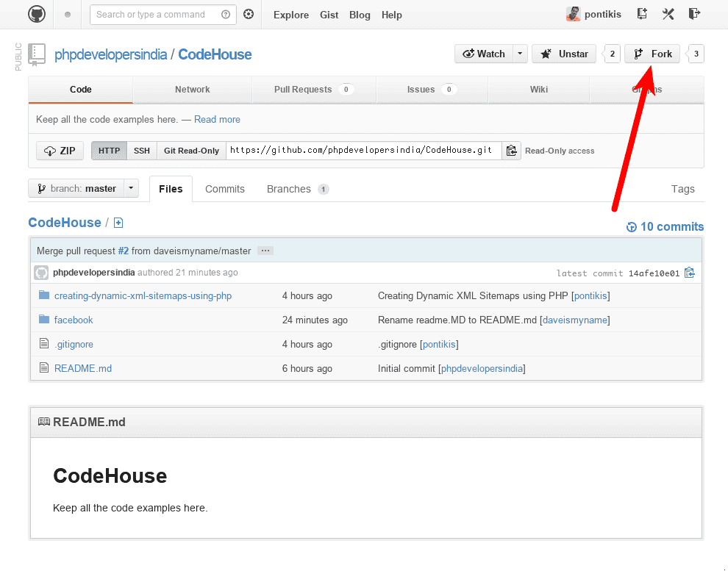Open the account settings tools icon
Viewport: 728px width, 571px height.
click(668, 14)
